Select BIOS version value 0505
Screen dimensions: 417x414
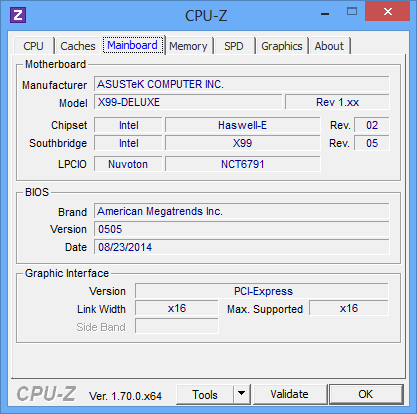242,229
